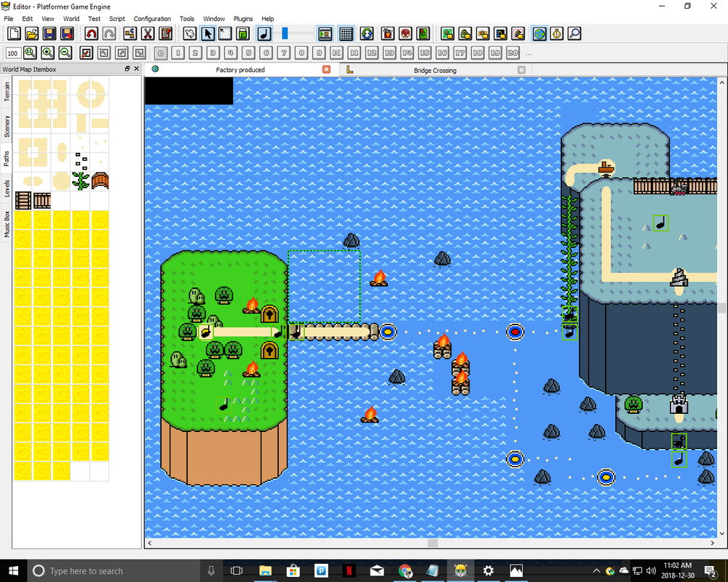Open the File menu
The height and width of the screenshot is (582, 728).
pos(9,19)
